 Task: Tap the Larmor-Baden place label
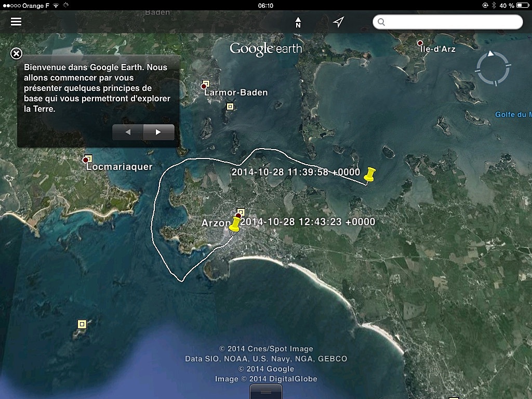pos(236,92)
